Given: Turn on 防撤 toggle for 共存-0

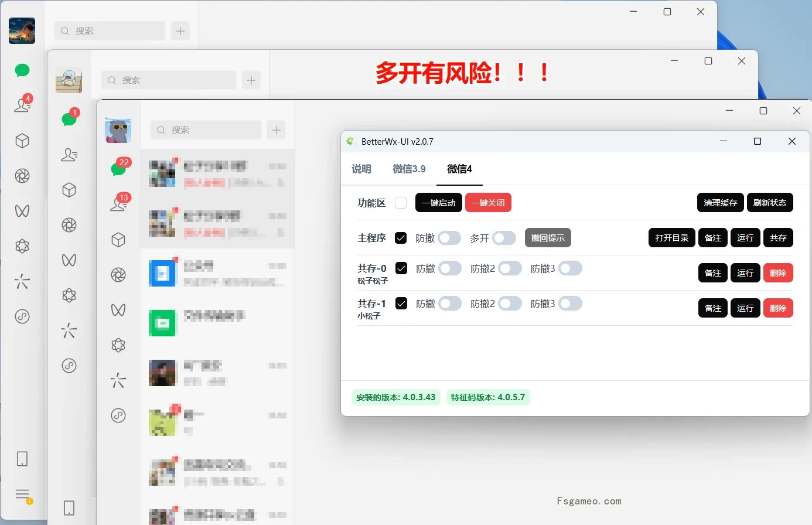Looking at the screenshot, I should tap(450, 268).
